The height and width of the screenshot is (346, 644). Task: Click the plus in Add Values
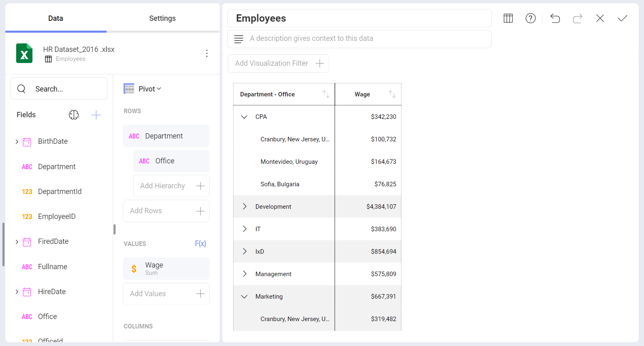[200, 294]
